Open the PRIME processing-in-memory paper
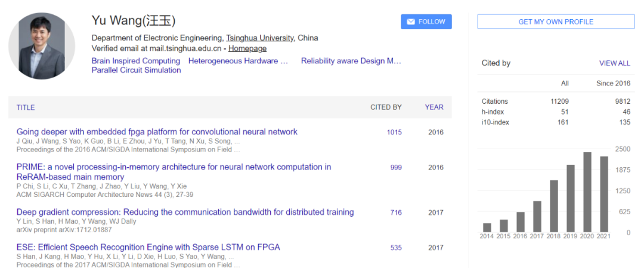 174,172
